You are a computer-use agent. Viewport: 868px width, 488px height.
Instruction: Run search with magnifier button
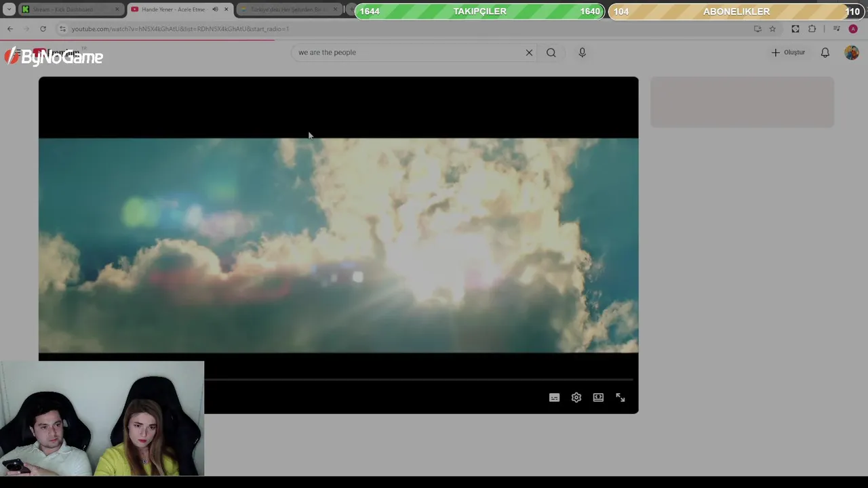(x=551, y=52)
